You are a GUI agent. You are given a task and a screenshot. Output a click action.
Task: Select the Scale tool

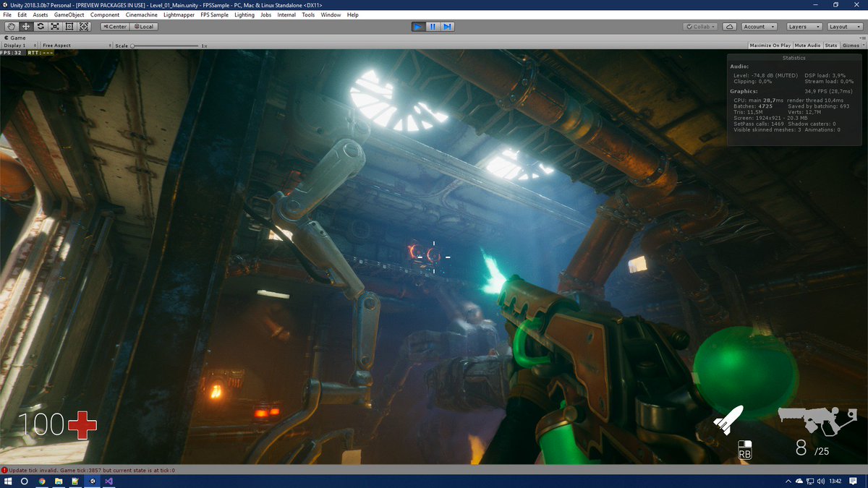click(x=55, y=26)
